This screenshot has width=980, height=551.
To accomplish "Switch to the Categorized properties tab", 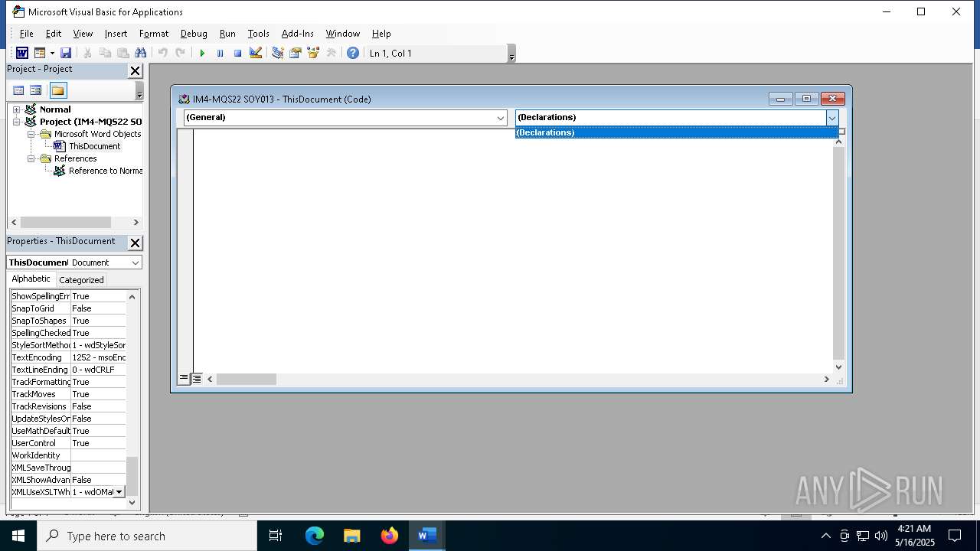I will 81,280.
